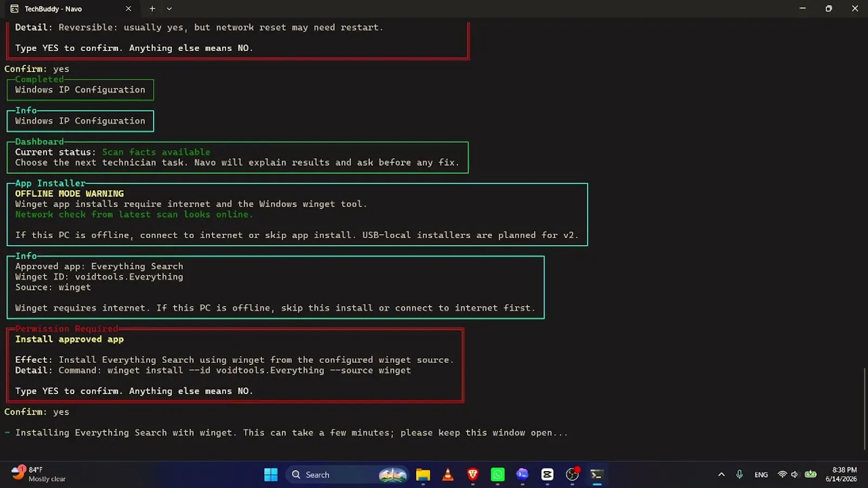Open Wi-Fi network settings in tray
The height and width of the screenshot is (488, 868).
(x=782, y=474)
